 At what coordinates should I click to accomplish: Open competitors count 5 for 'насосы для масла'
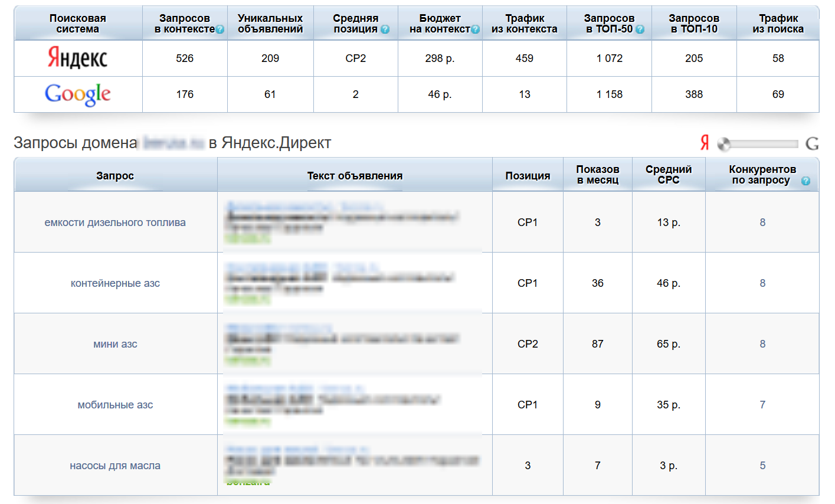tap(762, 466)
